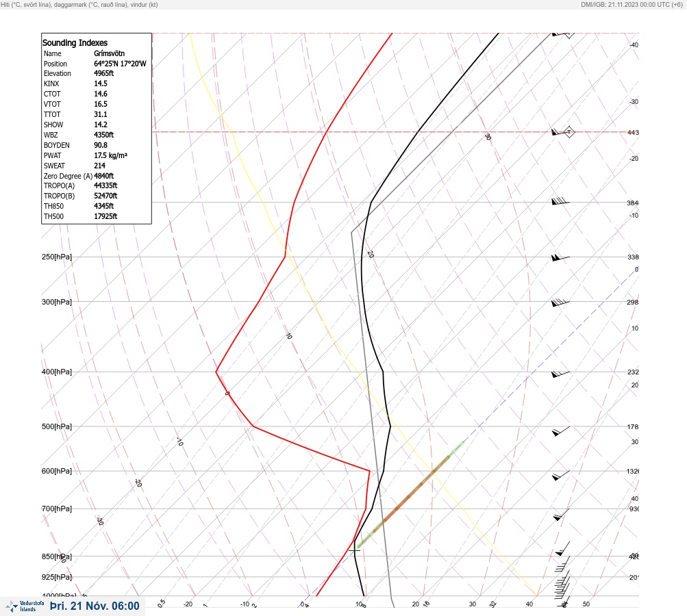Click the KINX value 14.5
The width and height of the screenshot is (687, 616).
[x=100, y=84]
